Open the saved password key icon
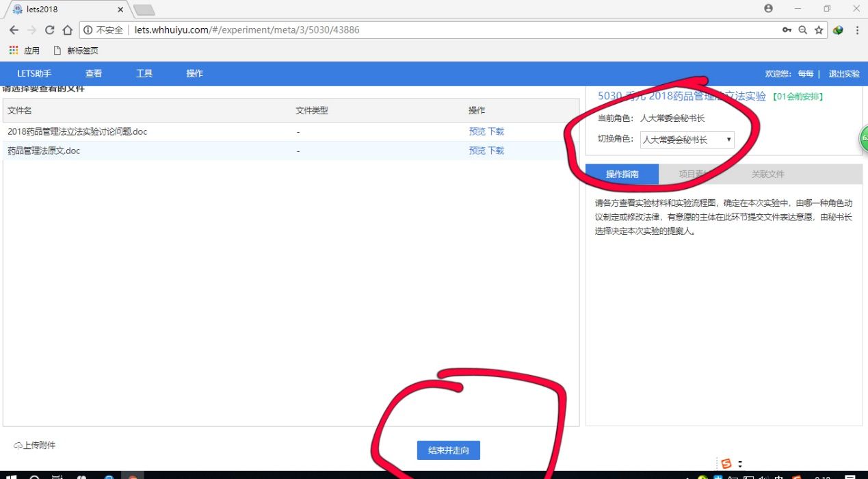The height and width of the screenshot is (479, 868). click(787, 30)
